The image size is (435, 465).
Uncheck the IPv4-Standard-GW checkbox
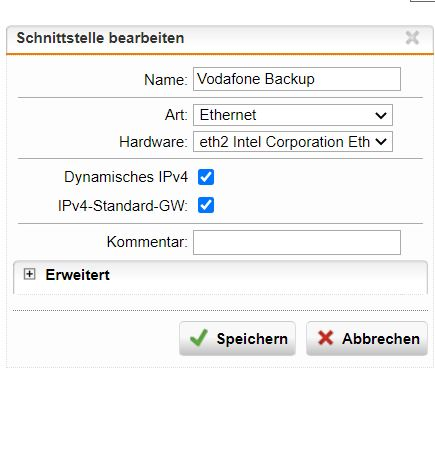[206, 205]
